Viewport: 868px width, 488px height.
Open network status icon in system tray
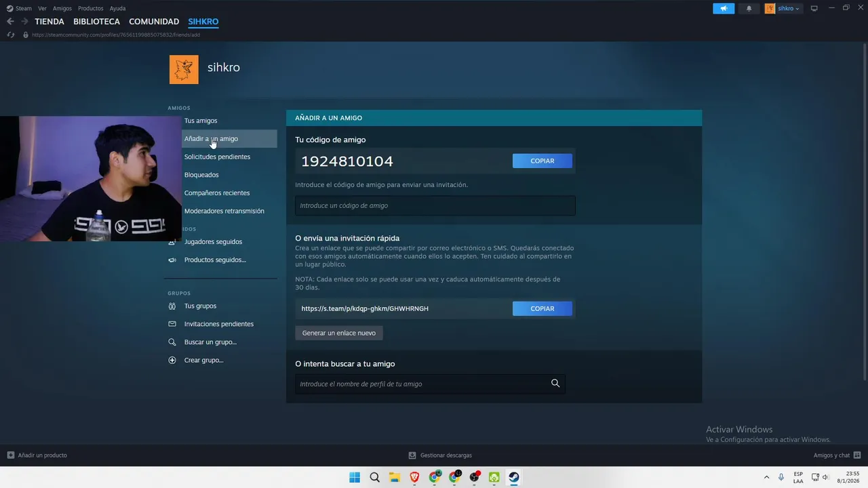pyautogui.click(x=814, y=477)
